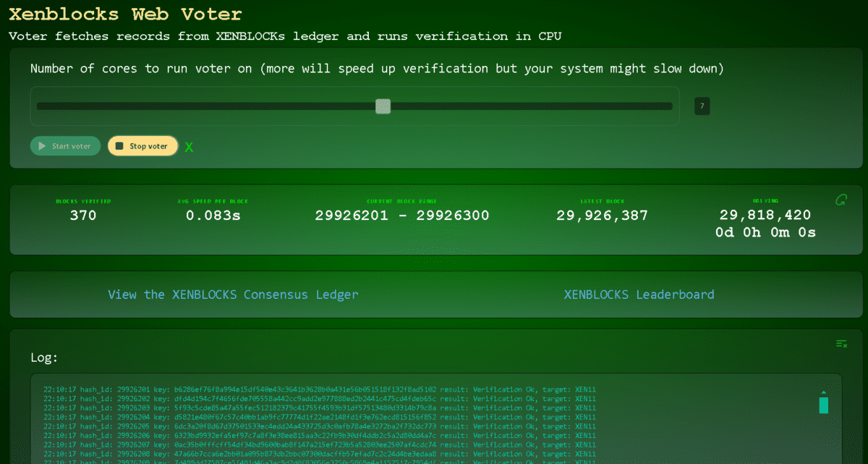The height and width of the screenshot is (464, 868).
Task: Click the log scrollbar thumb
Action: pos(823,405)
